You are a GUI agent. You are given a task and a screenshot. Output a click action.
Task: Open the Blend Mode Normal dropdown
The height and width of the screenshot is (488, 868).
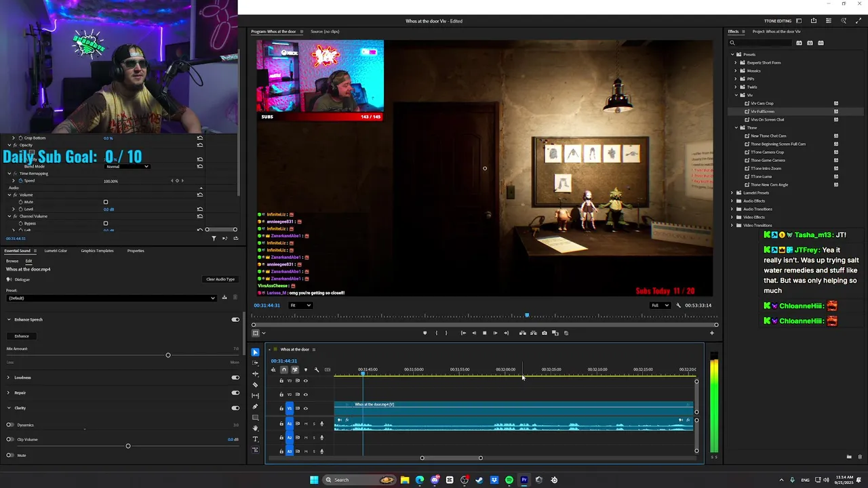[x=127, y=166]
